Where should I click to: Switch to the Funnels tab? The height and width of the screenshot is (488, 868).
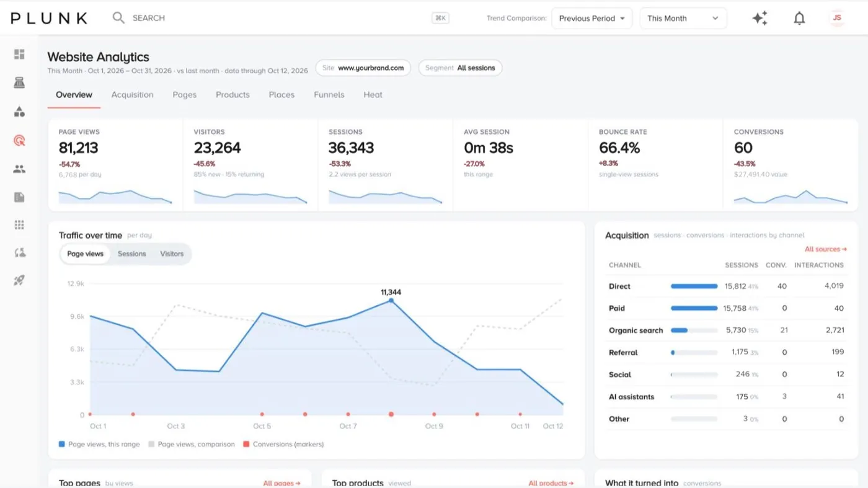(x=329, y=95)
